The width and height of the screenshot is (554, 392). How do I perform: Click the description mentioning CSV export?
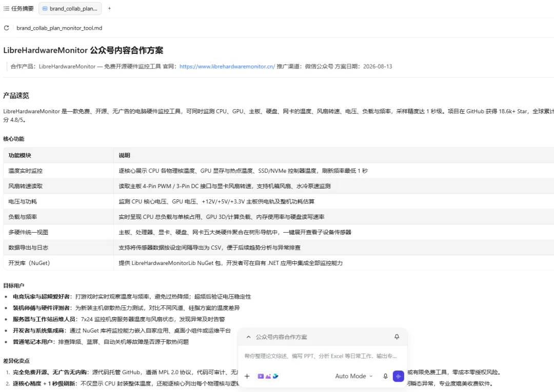[x=209, y=247]
